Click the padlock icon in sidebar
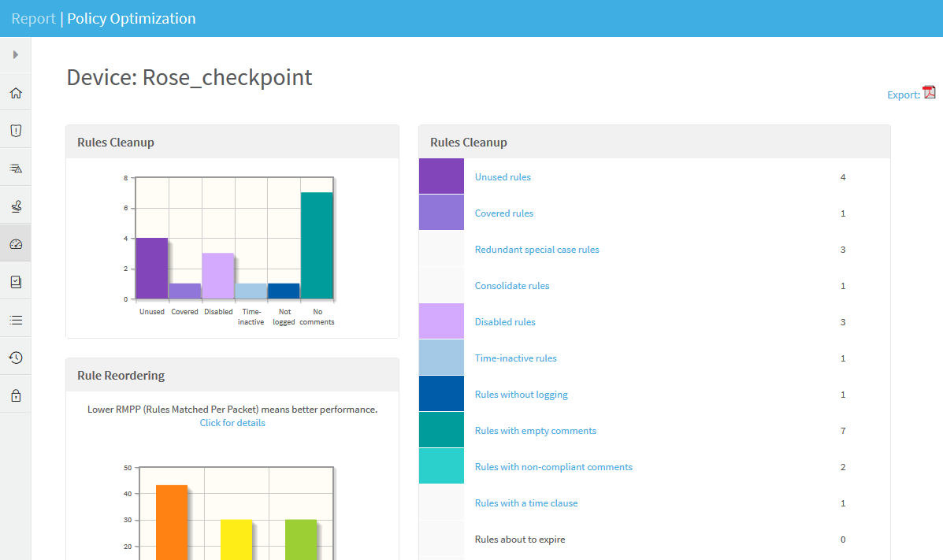The height and width of the screenshot is (560, 943). pos(16,395)
